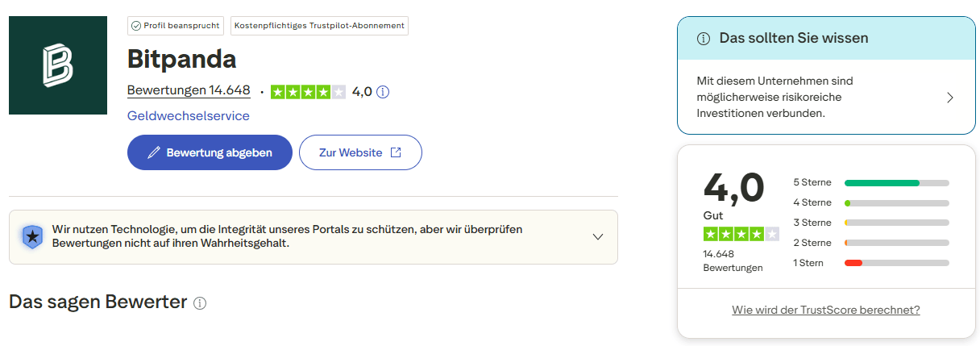This screenshot has height=346, width=980.
Task: Click the TrustScore info icon next to 4,0
Action: [x=383, y=92]
